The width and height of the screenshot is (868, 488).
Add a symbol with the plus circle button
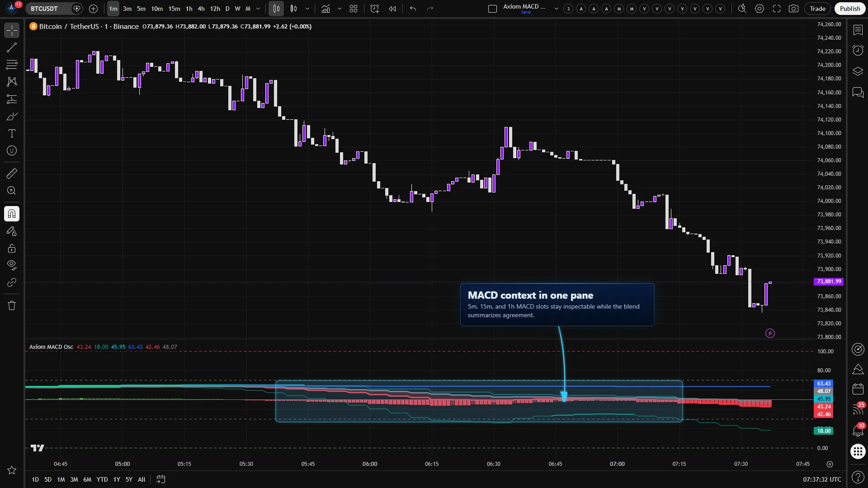pos(93,9)
